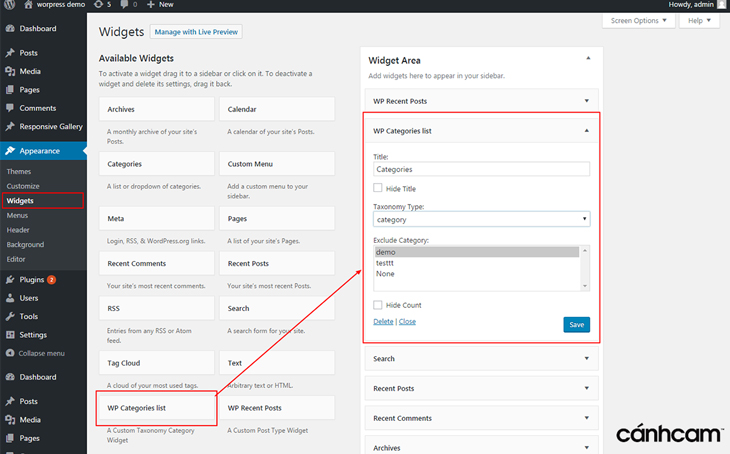Save the WP Categories list widget
730x454 pixels.
(x=576, y=325)
